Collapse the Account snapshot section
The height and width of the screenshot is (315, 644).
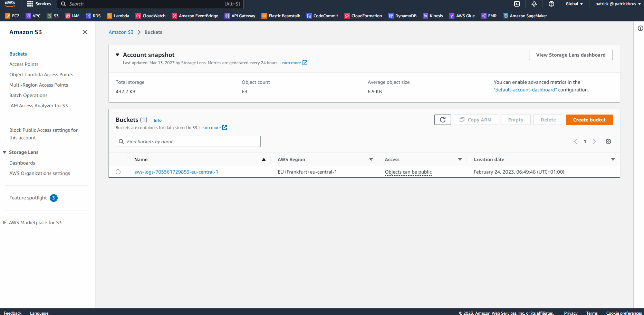pos(117,55)
